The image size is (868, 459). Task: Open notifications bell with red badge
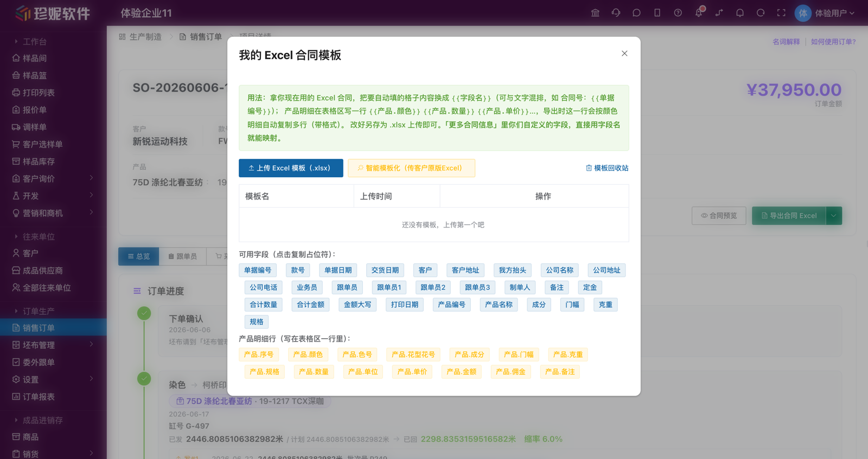click(x=699, y=12)
